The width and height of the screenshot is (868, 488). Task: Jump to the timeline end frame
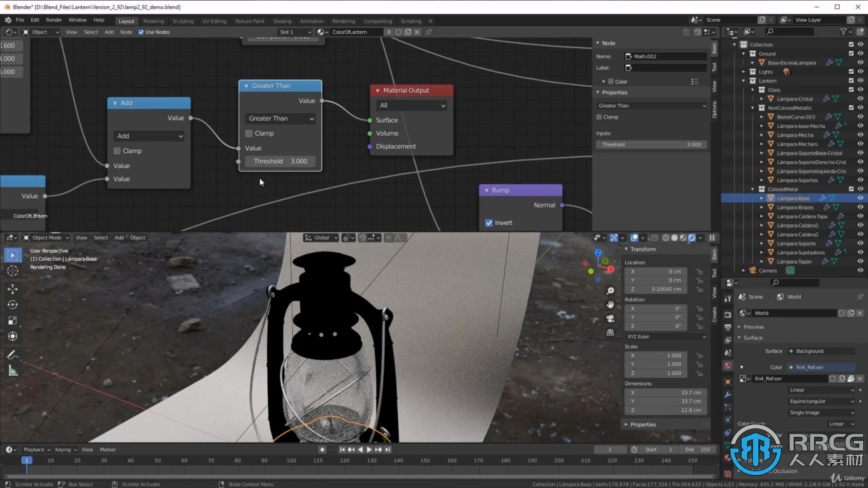click(x=388, y=449)
